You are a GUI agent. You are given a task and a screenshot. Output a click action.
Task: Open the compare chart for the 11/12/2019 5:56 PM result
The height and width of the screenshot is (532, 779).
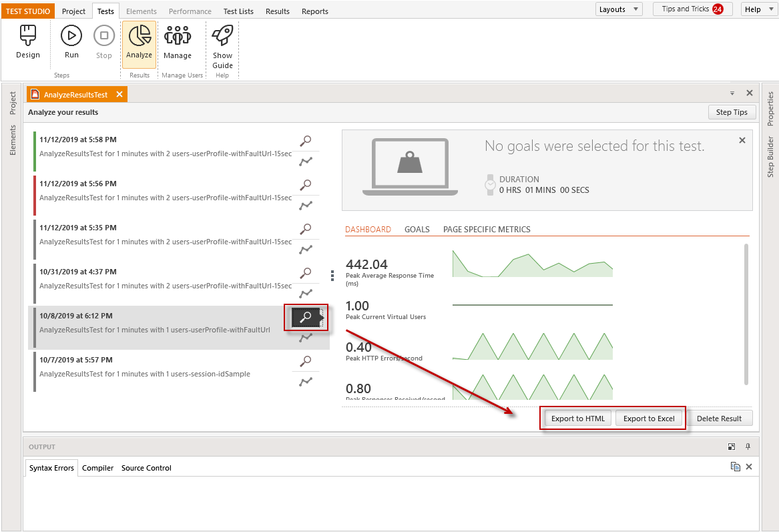click(x=306, y=205)
